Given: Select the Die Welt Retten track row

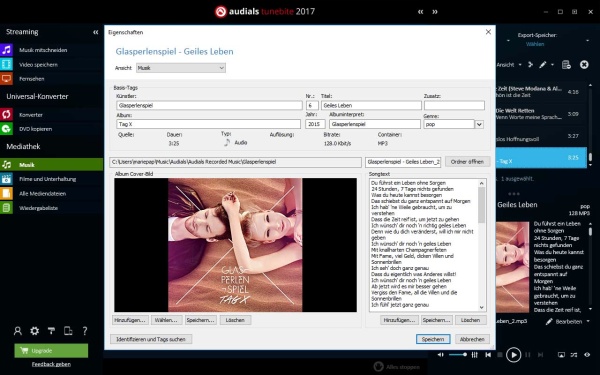Looking at the screenshot, I should (541, 114).
